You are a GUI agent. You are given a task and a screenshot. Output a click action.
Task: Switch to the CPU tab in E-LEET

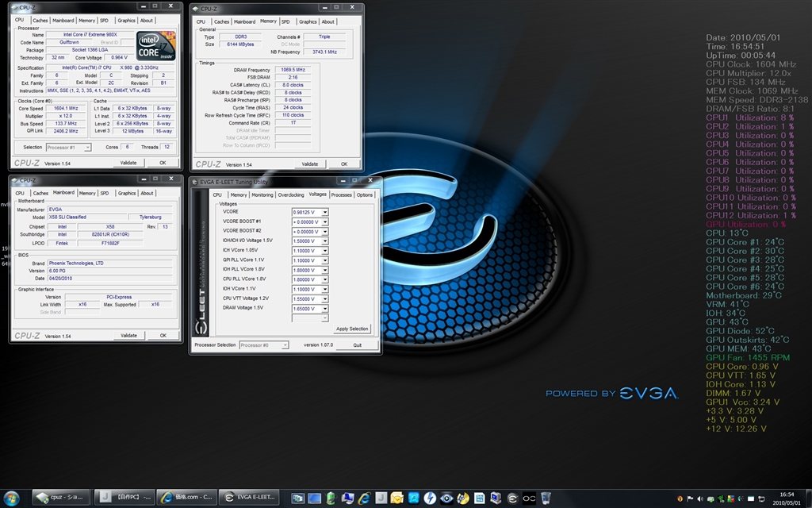(217, 195)
